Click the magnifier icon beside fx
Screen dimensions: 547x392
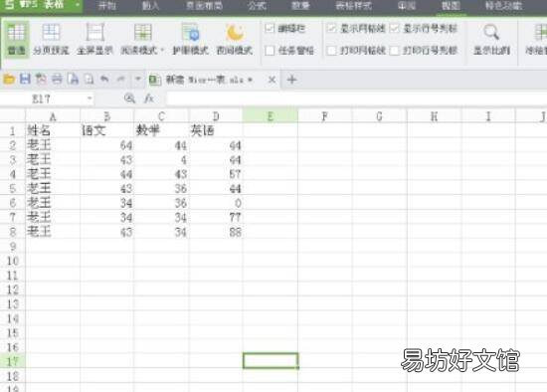pyautogui.click(x=129, y=98)
